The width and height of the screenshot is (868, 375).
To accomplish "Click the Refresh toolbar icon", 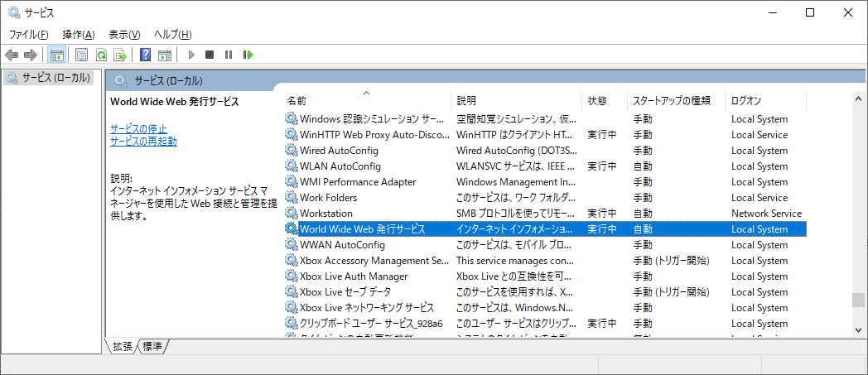I will tap(101, 55).
